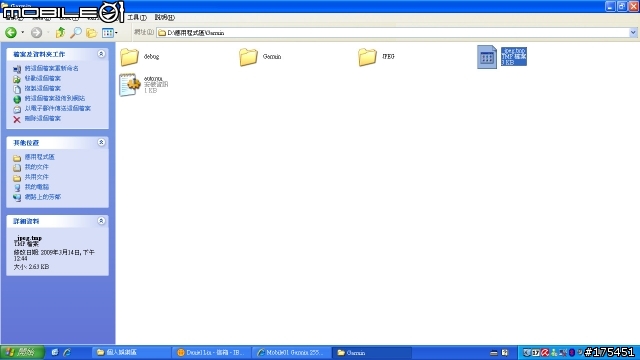Switch to 個人娛樂區 taskbar window
Screen dimensions: 640x360
point(131,352)
